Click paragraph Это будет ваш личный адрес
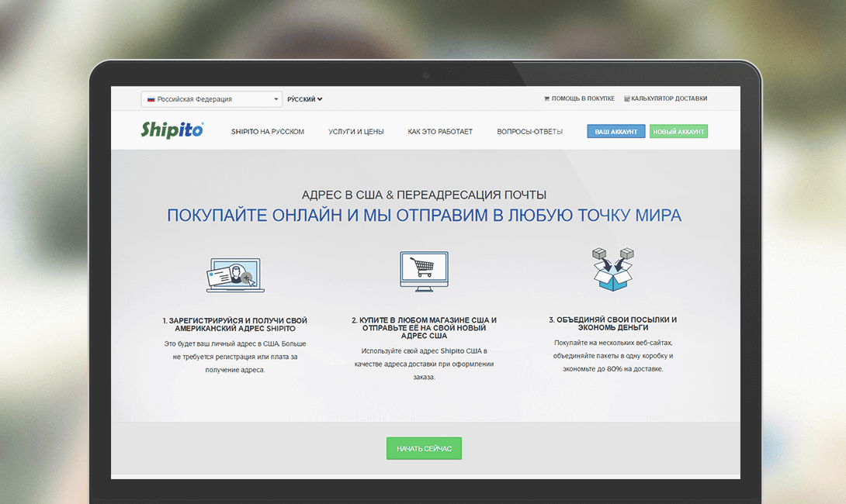Image resolution: width=846 pixels, height=504 pixels. 235,357
